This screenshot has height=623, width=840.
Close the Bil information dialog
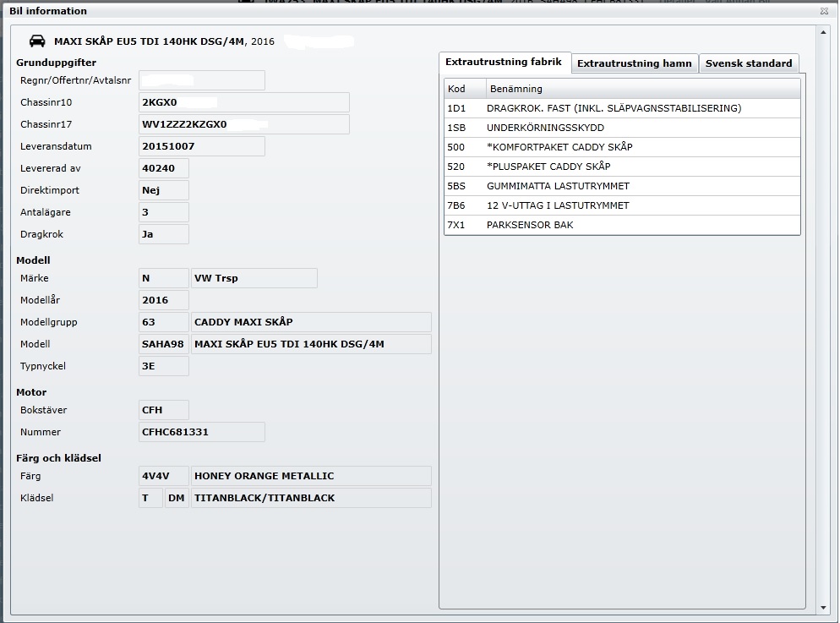pos(824,11)
